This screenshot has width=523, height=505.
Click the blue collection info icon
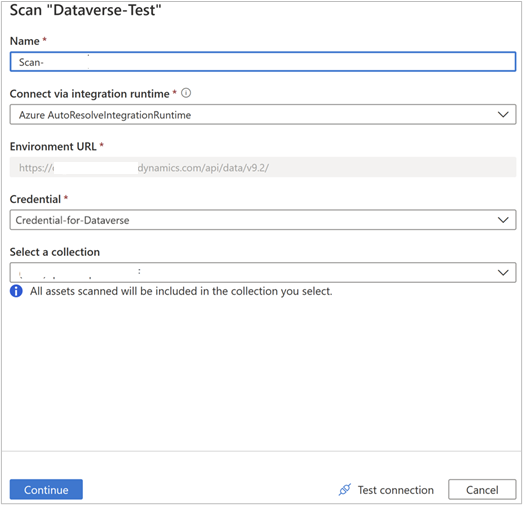16,291
